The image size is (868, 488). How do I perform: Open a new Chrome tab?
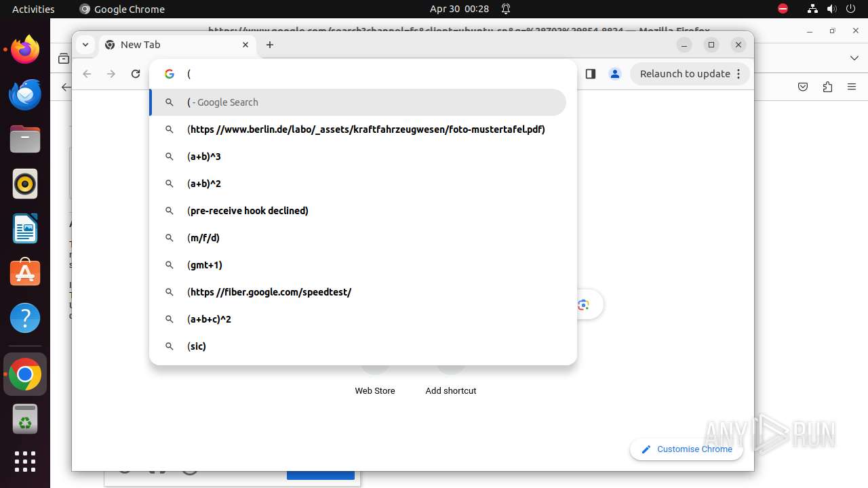click(270, 45)
